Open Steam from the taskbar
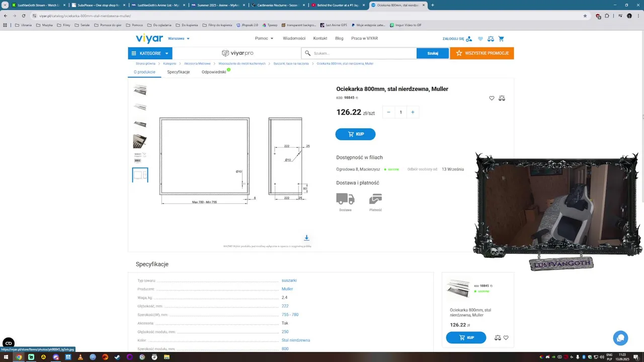The width and height of the screenshot is (644, 362). [x=117, y=357]
